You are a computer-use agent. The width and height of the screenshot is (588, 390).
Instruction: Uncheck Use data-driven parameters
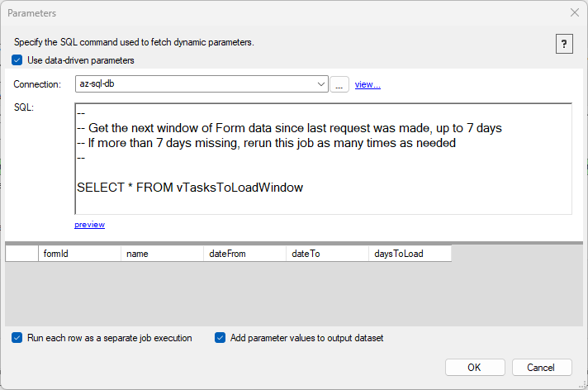click(17, 60)
